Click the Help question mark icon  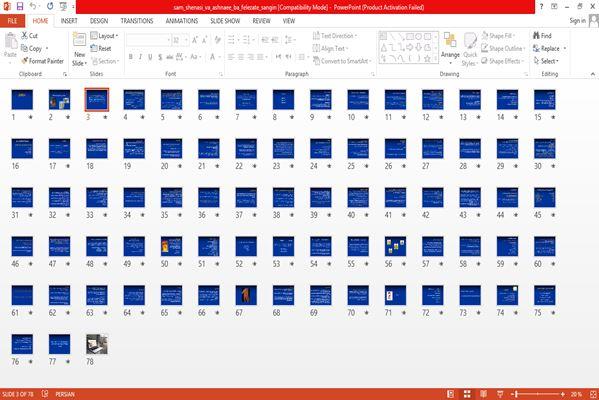click(x=541, y=6)
